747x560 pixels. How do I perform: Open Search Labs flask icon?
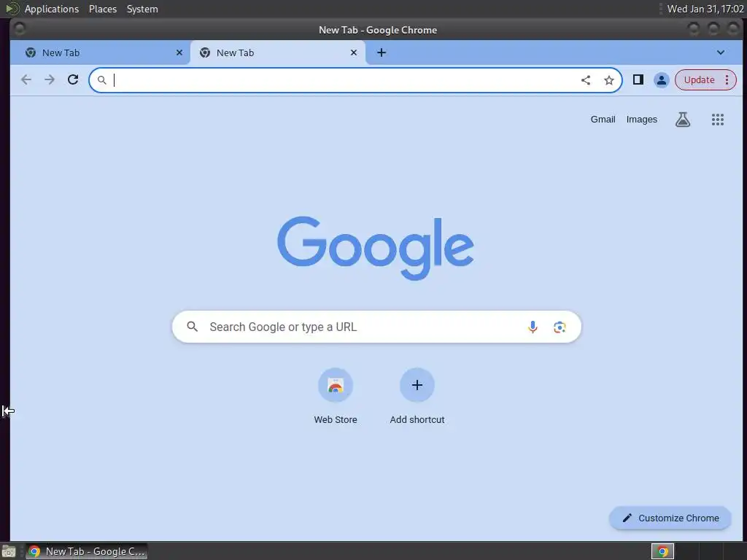tap(683, 120)
